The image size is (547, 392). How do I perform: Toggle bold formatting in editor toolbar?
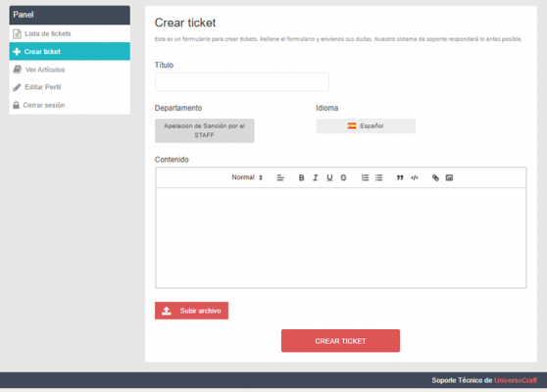coord(301,177)
